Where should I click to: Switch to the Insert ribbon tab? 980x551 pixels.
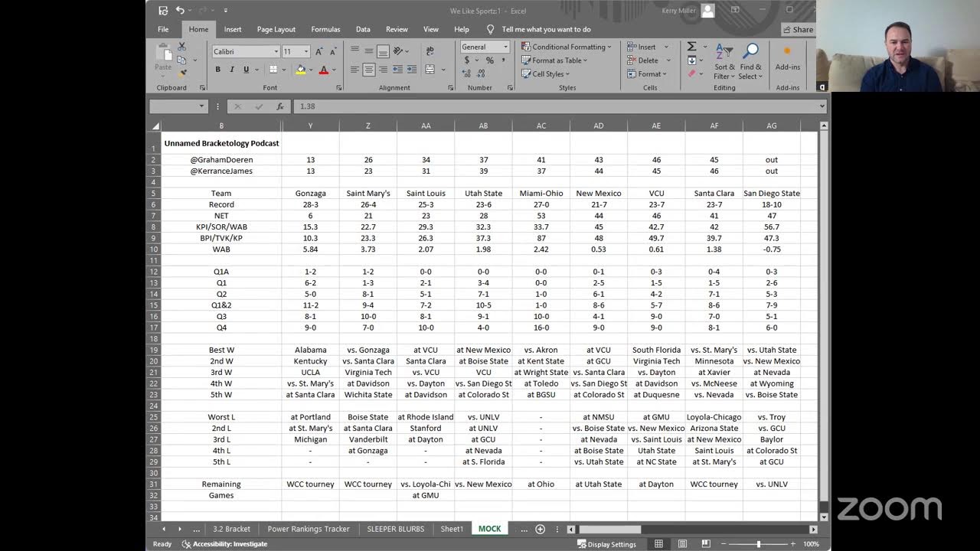(x=233, y=30)
